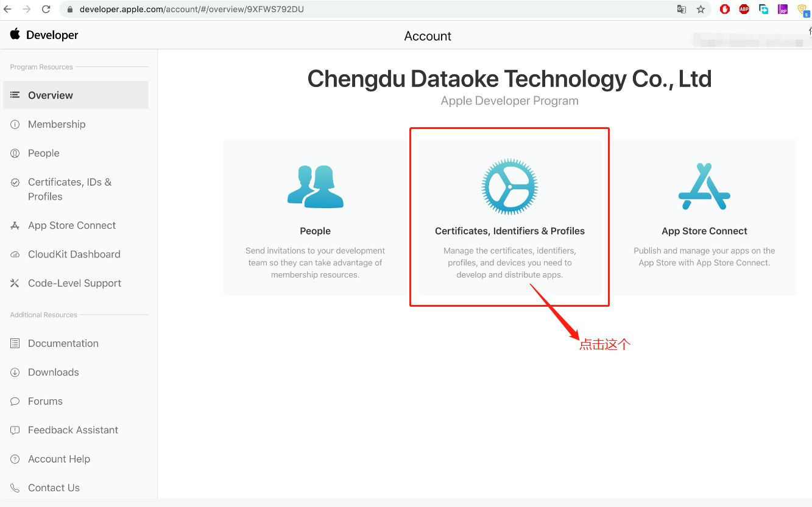Click the browser forward arrow
This screenshot has height=507, width=812.
[26, 9]
